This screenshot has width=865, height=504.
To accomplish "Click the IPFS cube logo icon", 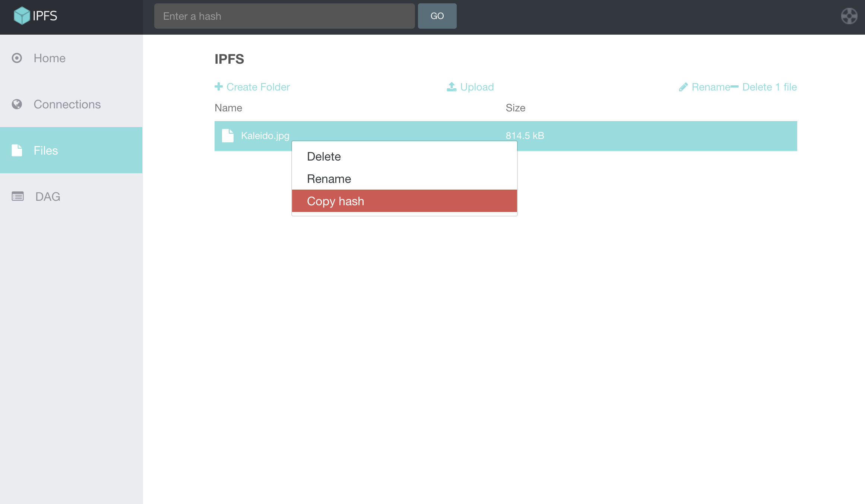I will pos(22,16).
